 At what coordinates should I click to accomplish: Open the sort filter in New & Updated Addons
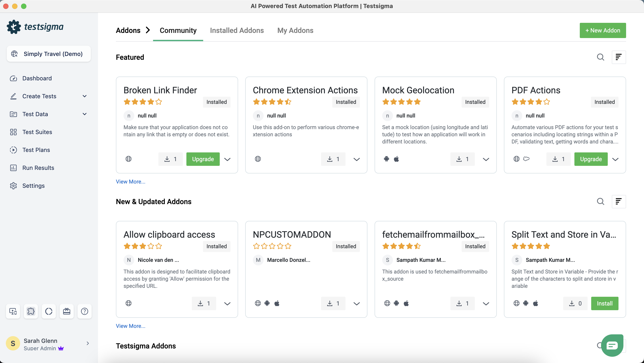(618, 201)
